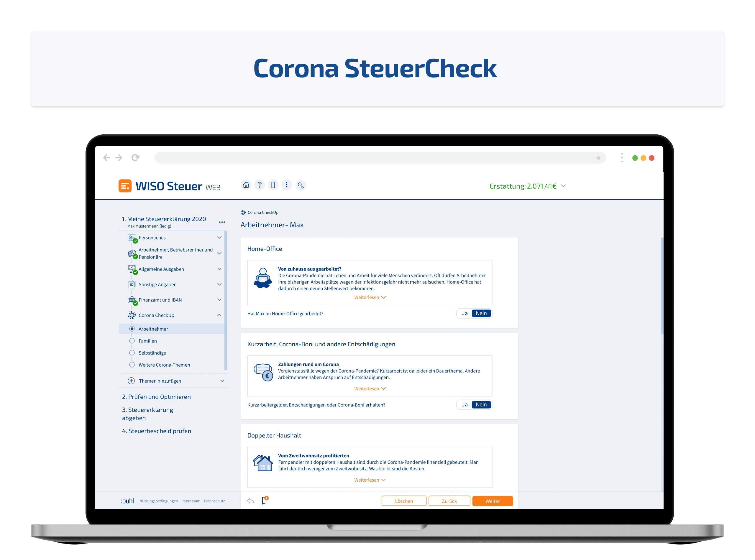Click the search magnifier icon
This screenshot has height=560, width=755.
301,185
